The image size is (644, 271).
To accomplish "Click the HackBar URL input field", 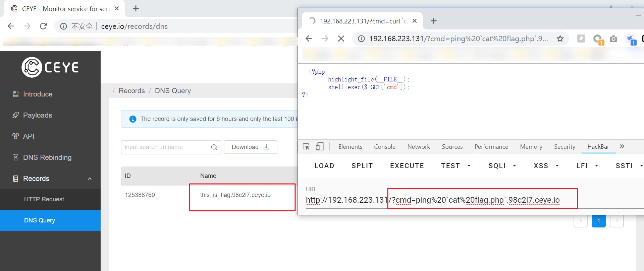I will coord(474,200).
